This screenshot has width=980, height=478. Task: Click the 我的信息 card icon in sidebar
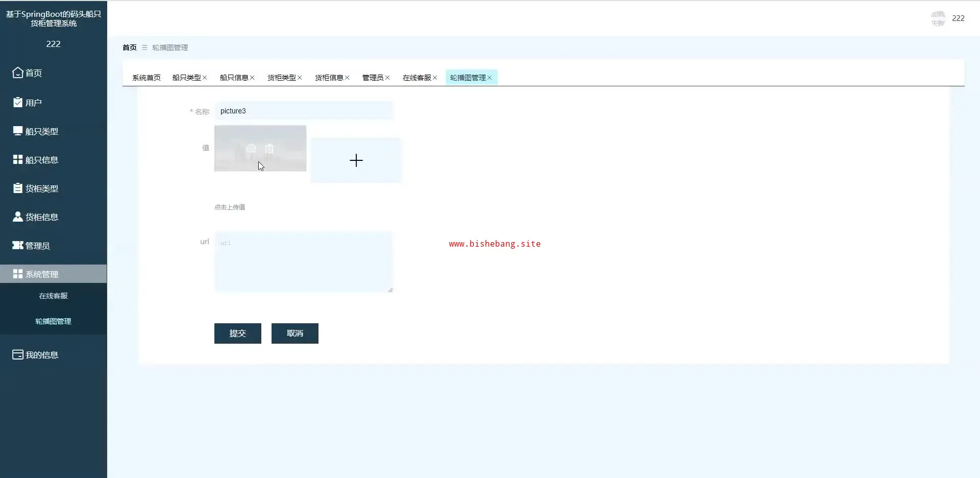(x=18, y=354)
